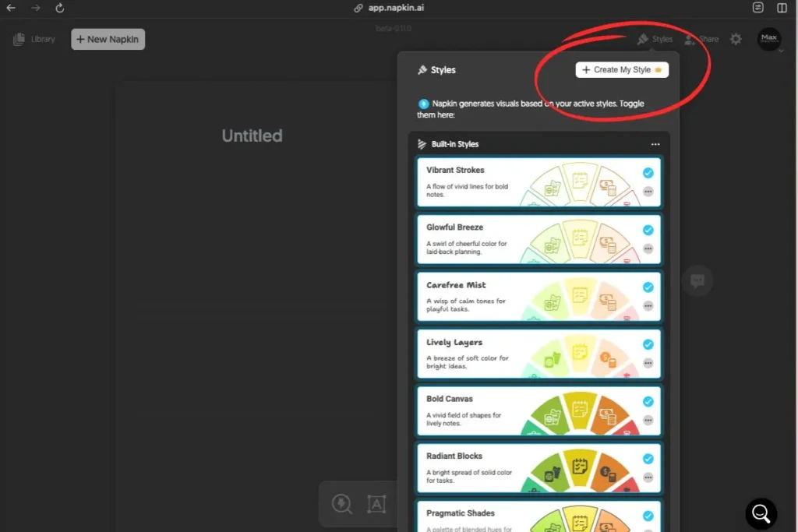Viewport: 798px width, 532px height.
Task: Click the Built-in Styles heading icon
Action: click(x=422, y=144)
